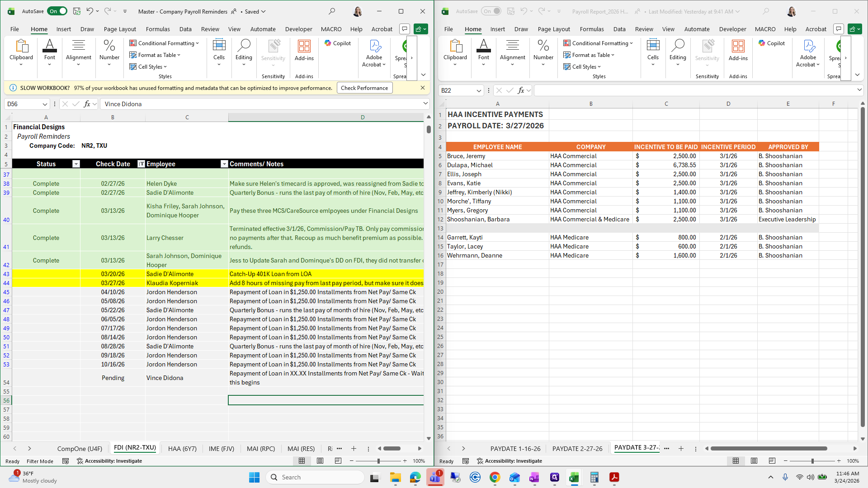Turn on AutoSave in Payroll Report workbook

click(491, 11)
